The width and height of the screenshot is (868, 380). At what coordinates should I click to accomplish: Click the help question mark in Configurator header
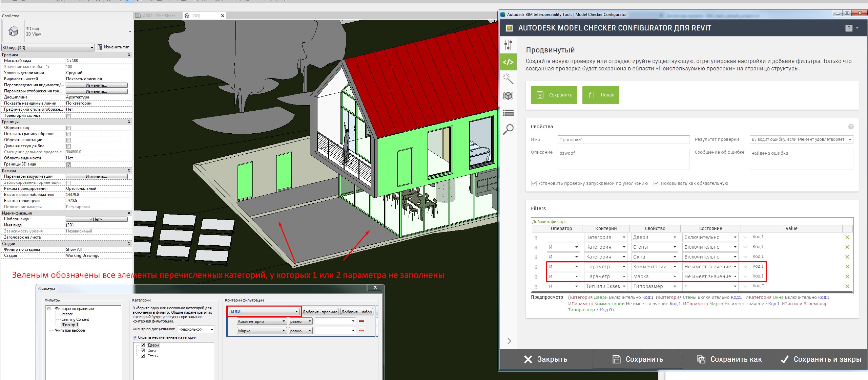click(849, 28)
